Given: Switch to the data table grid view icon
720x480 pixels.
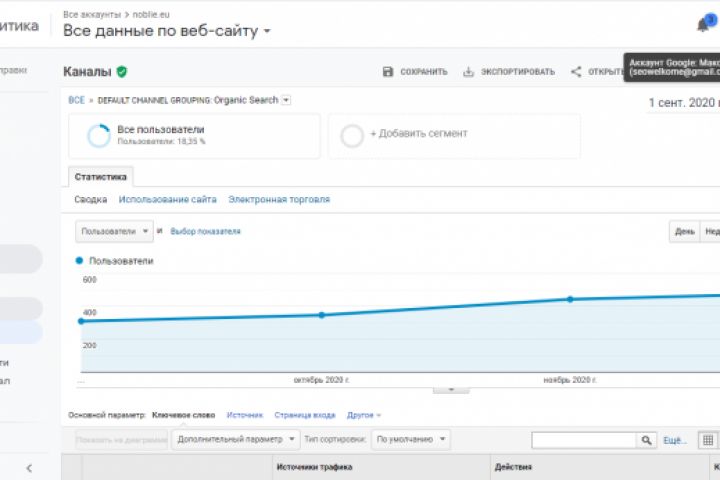Looking at the screenshot, I should (x=708, y=440).
